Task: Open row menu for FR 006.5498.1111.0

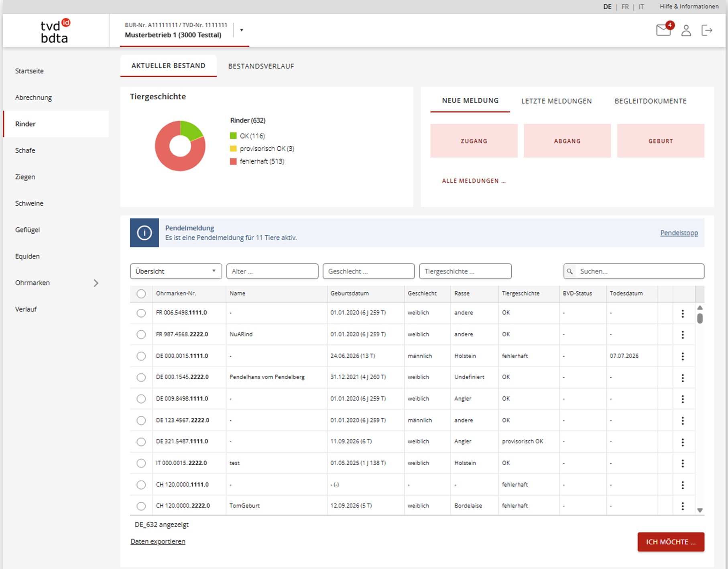Action: [683, 313]
